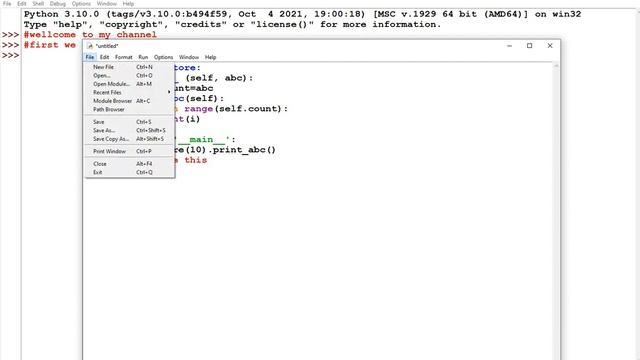Click the untitled window's Python file icon

[90, 46]
